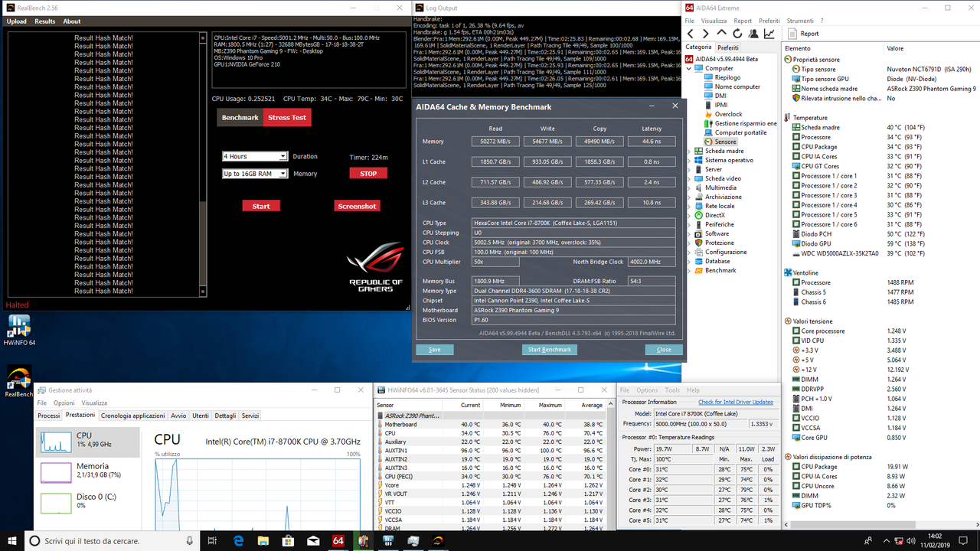Click the back navigation arrow in AIDA64
The width and height of the screenshot is (980, 551).
point(689,33)
